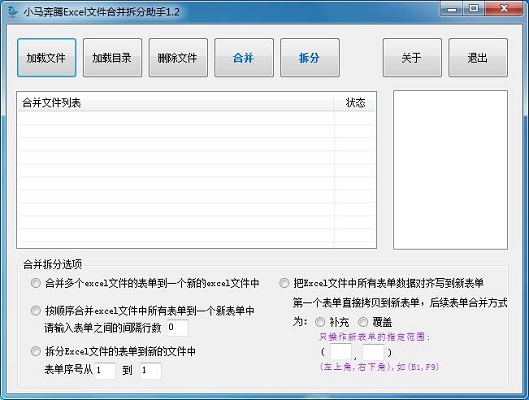Click the app icon in the title bar
529x400 pixels.
[12, 12]
